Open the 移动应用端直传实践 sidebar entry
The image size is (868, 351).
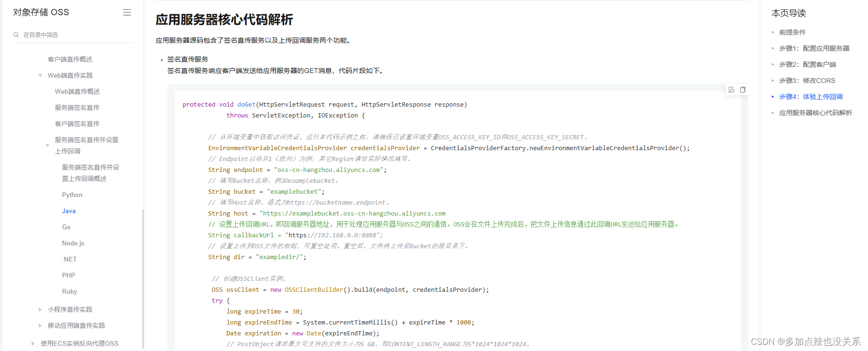[x=76, y=325]
